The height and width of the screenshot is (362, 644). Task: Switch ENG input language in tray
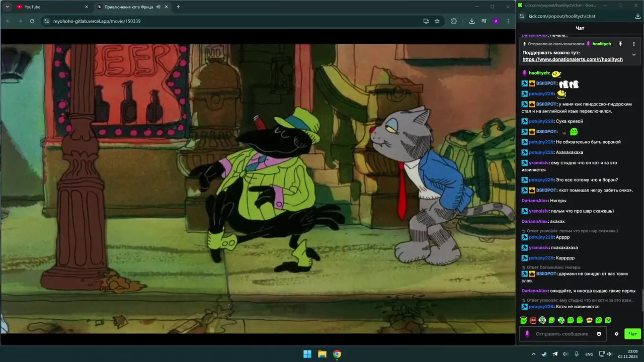pyautogui.click(x=589, y=354)
